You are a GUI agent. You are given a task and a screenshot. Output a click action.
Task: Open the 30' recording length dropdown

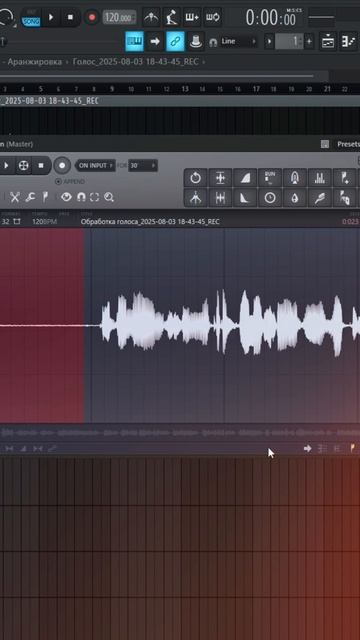point(143,165)
